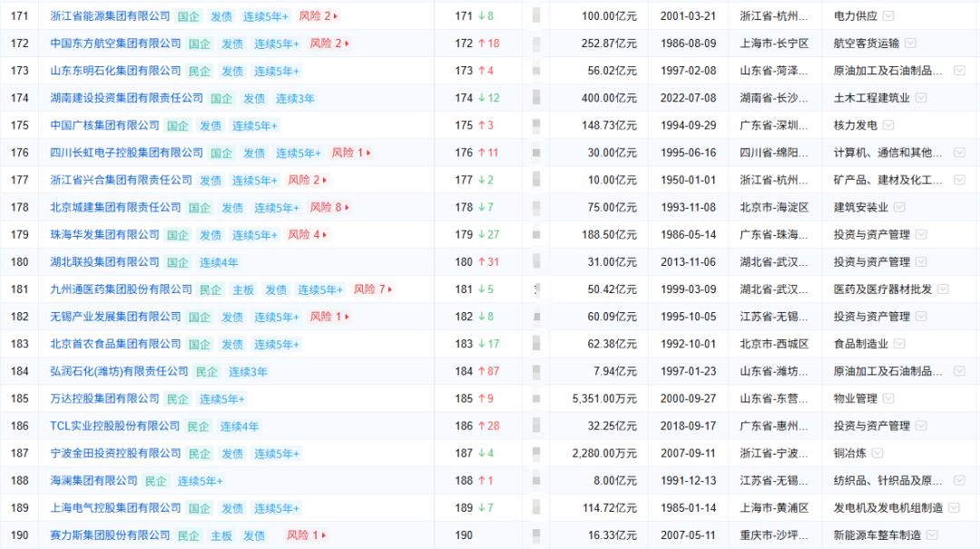Open industry chevron in TCL实业控股 row

(x=921, y=426)
